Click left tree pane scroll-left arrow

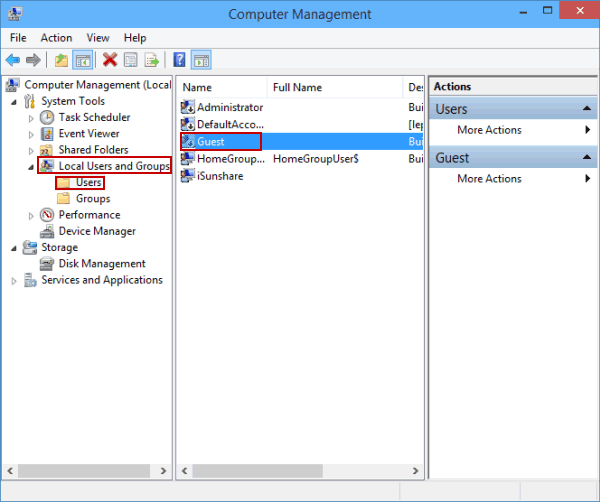(10, 471)
